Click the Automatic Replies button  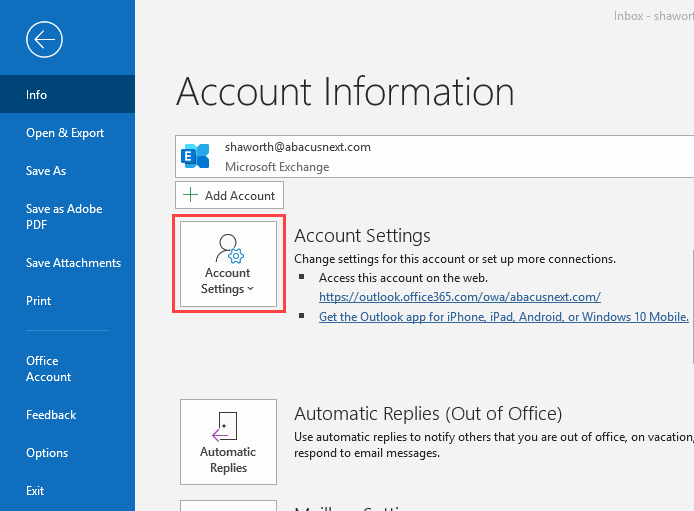point(228,442)
